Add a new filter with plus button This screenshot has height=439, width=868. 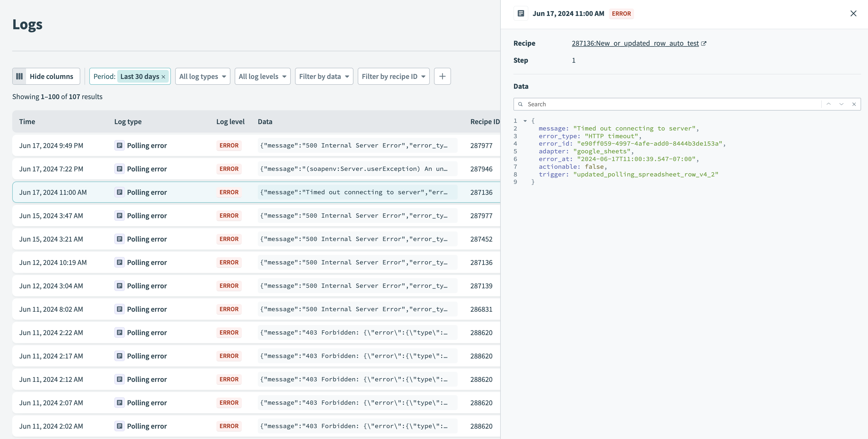click(442, 77)
